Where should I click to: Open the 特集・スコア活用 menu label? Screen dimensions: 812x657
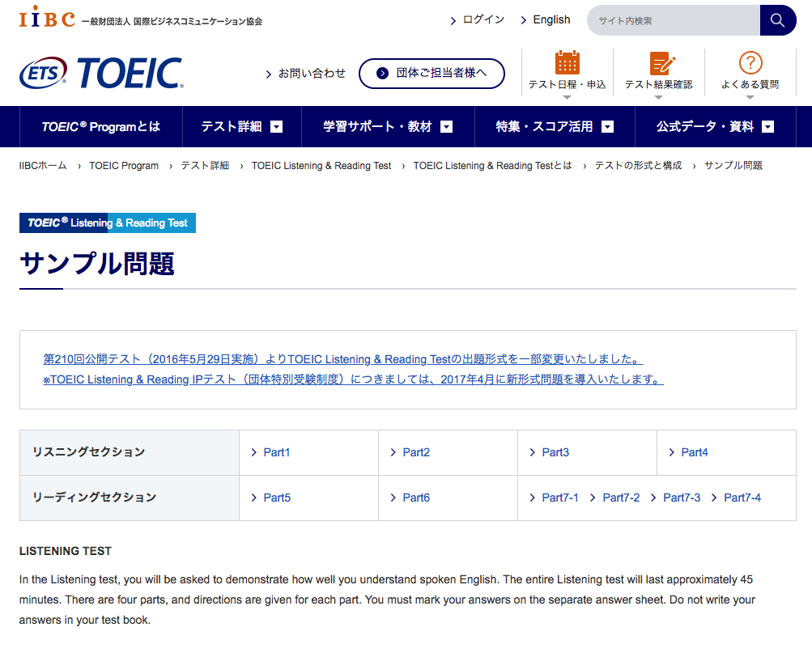(544, 127)
